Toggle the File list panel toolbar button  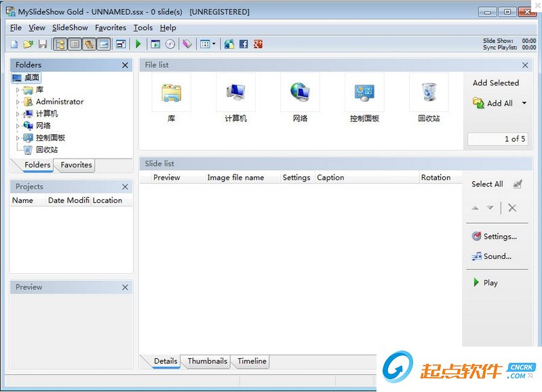tap(75, 44)
